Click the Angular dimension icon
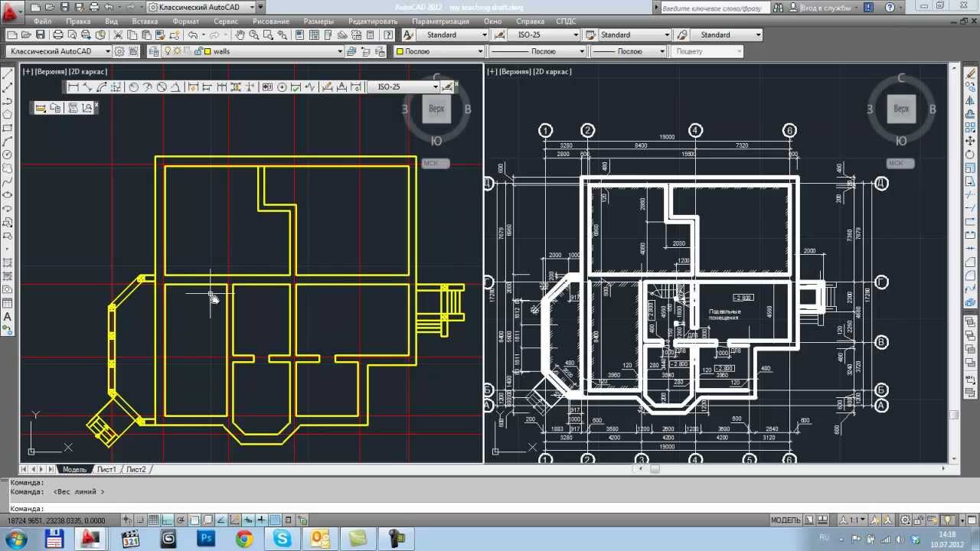Screen dimensions: 980x551 (175, 87)
